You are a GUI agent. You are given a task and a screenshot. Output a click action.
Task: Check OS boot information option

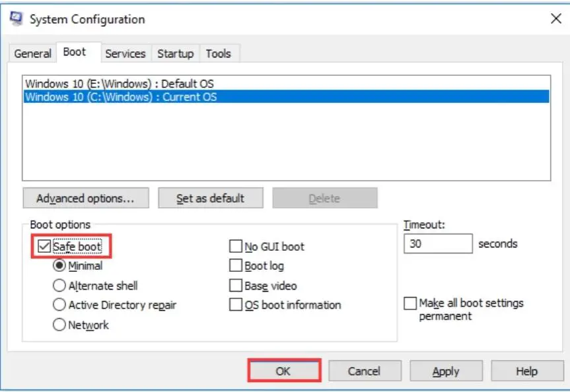click(x=236, y=304)
